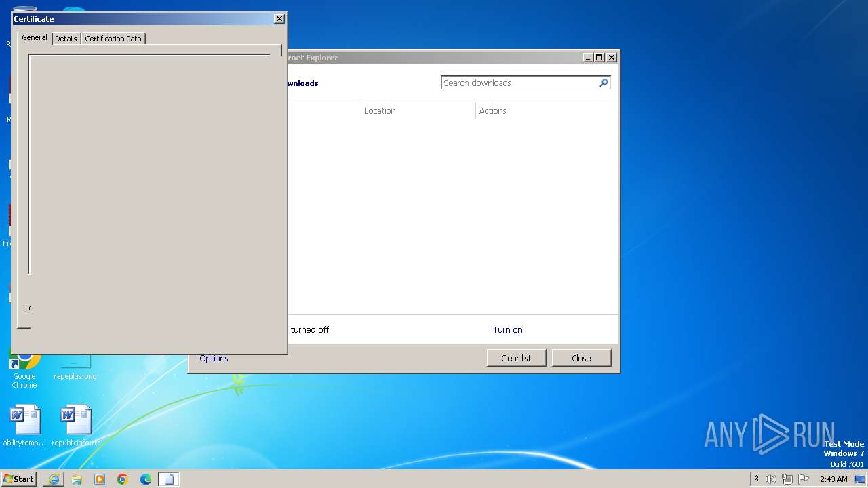Select the abilitytemp Word document icon
Viewport: 868px width, 488px height.
click(24, 426)
